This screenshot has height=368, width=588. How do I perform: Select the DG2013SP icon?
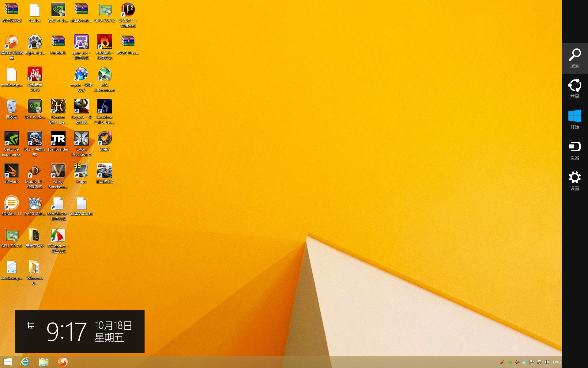point(35,206)
